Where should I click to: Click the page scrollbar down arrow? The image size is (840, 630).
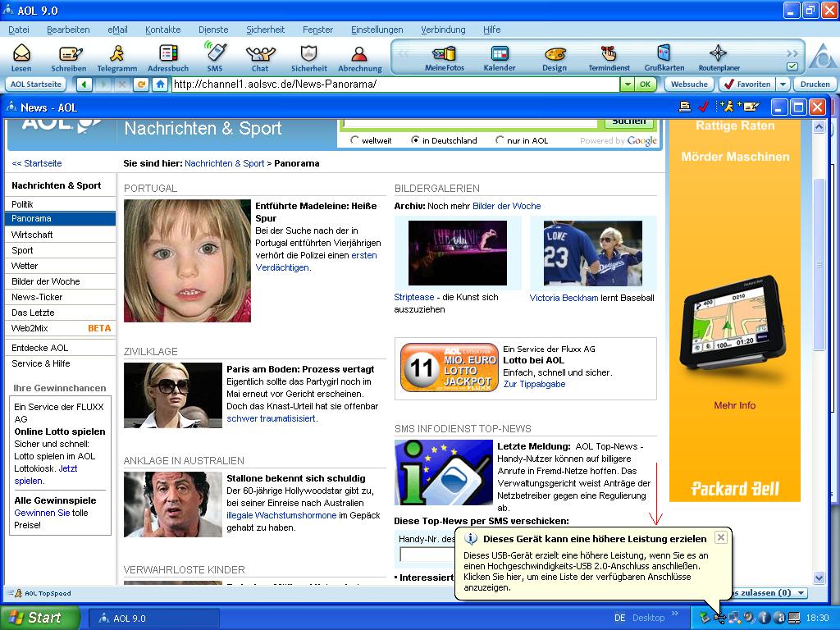pyautogui.click(x=819, y=577)
